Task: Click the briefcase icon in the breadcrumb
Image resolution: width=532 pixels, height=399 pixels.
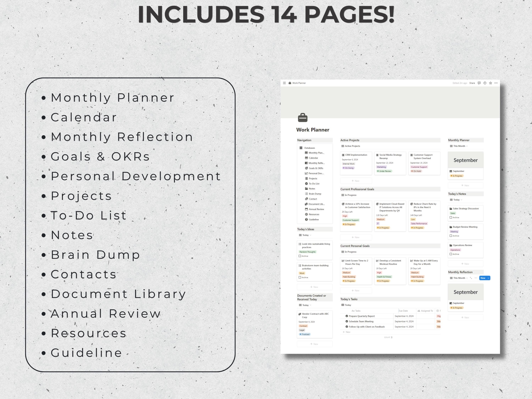Action: [x=290, y=83]
